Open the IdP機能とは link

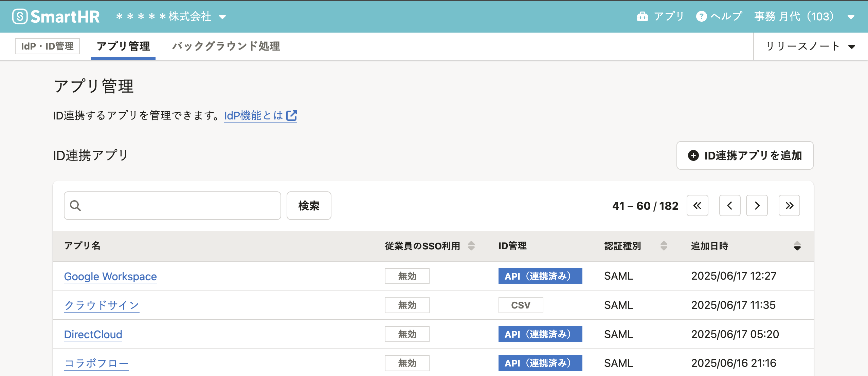[260, 115]
